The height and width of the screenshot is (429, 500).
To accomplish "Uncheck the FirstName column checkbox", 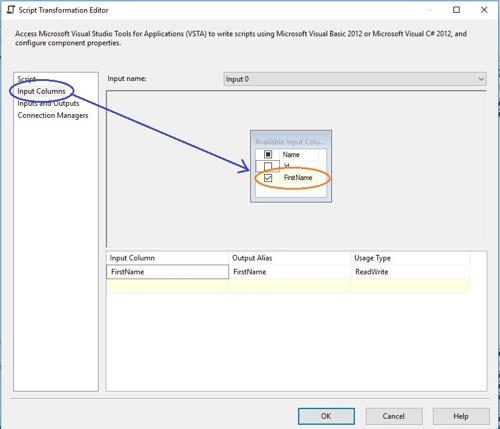I will (268, 178).
